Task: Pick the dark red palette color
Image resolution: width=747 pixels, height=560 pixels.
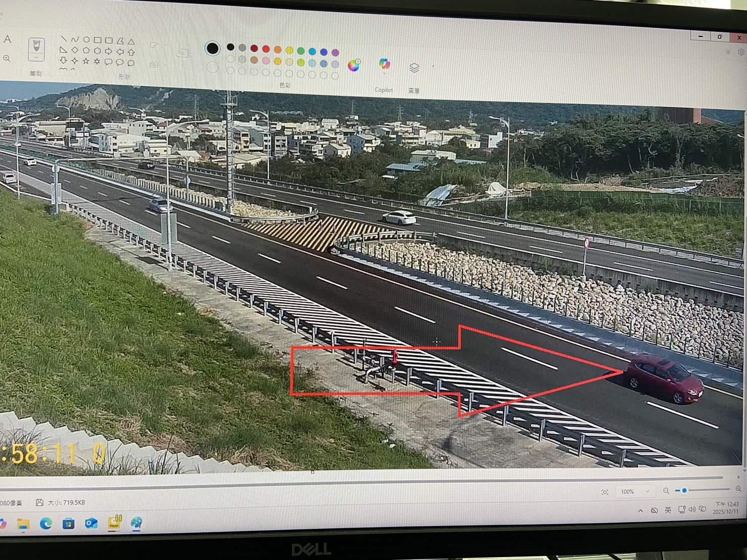Action: [254, 49]
